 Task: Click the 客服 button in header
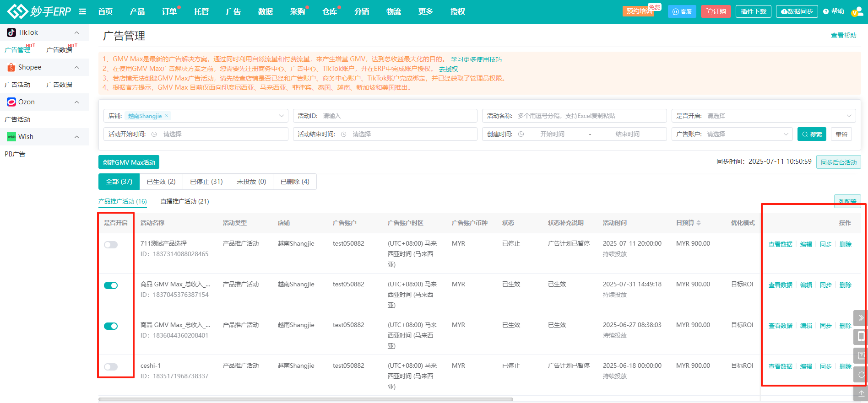click(682, 11)
